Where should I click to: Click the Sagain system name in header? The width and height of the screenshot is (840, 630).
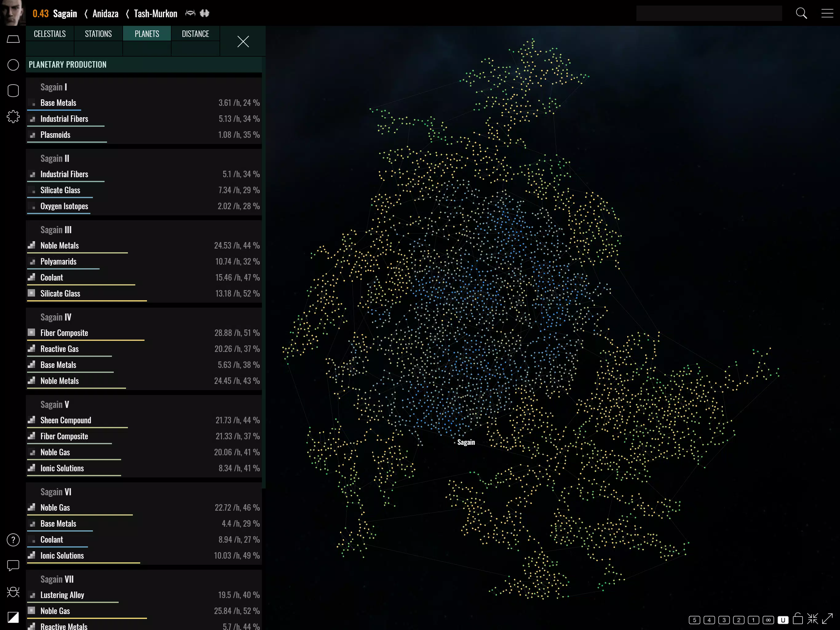click(x=65, y=14)
